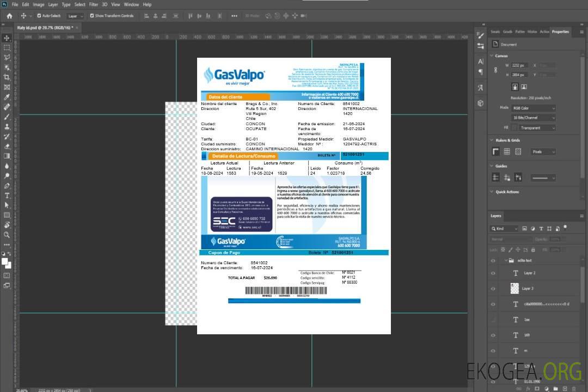Image resolution: width=588 pixels, height=392 pixels.
Task: Set canvas to landscape orientation
Action: click(524, 87)
